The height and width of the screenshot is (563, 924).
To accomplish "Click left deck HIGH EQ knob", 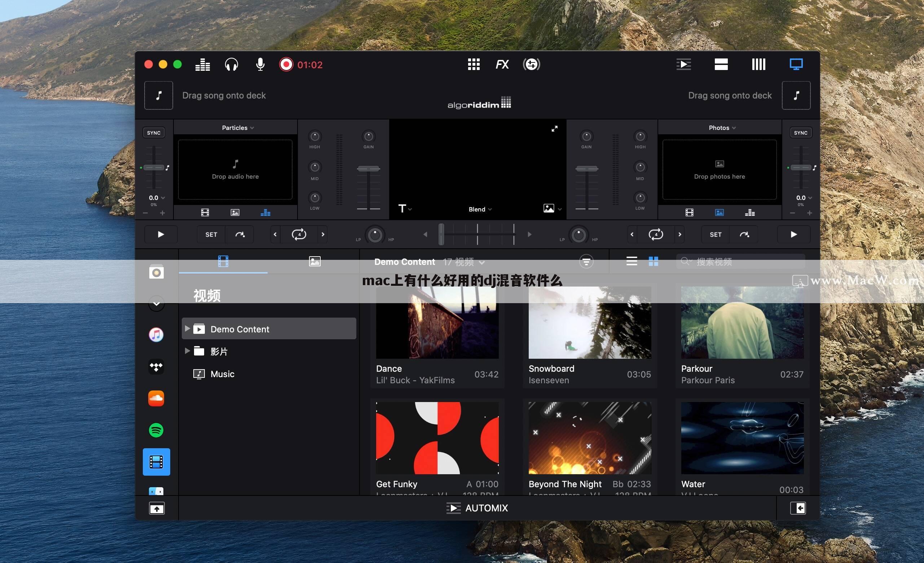I will (x=314, y=136).
